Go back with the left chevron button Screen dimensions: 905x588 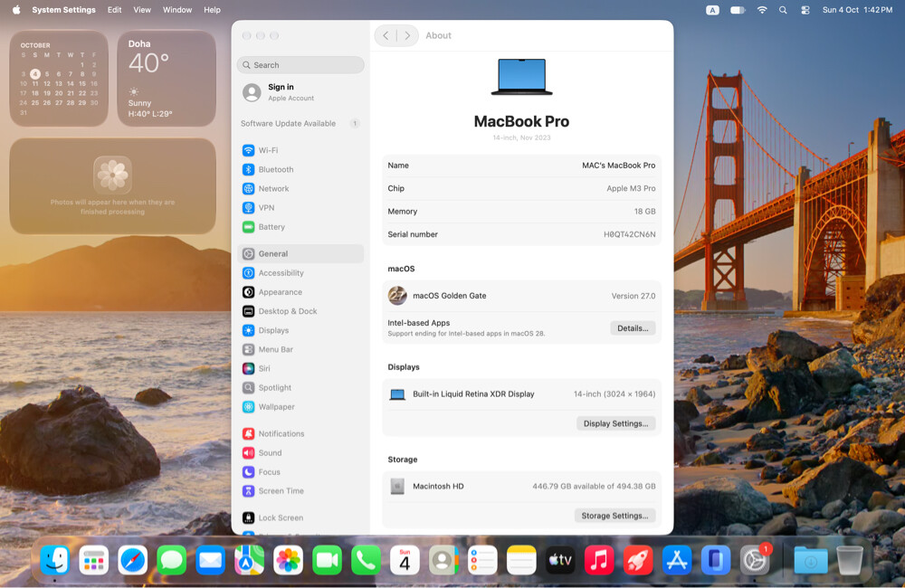(x=386, y=36)
